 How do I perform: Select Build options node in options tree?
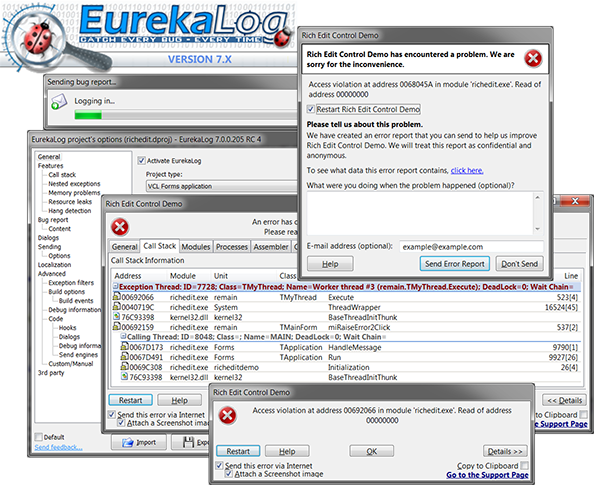click(67, 292)
